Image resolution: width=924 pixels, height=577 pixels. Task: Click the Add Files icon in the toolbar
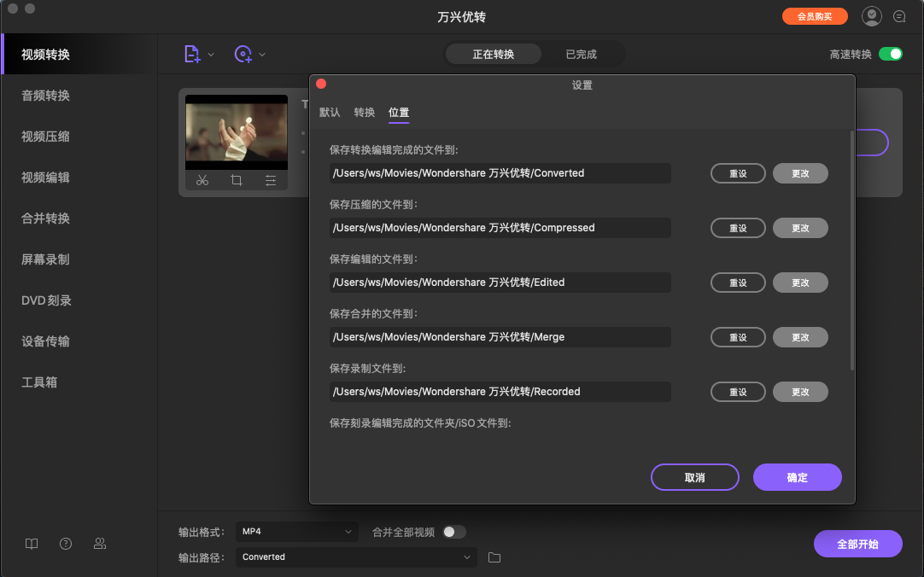pos(191,53)
